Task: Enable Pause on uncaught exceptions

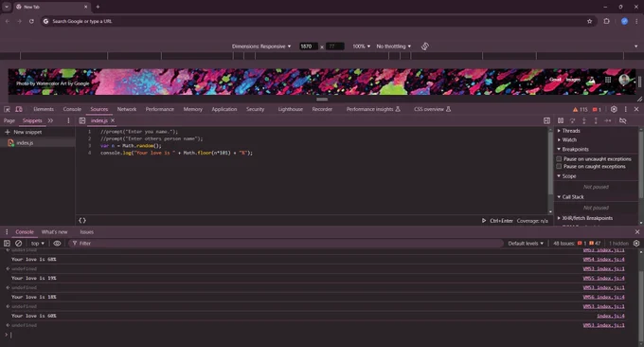Action: (559, 158)
